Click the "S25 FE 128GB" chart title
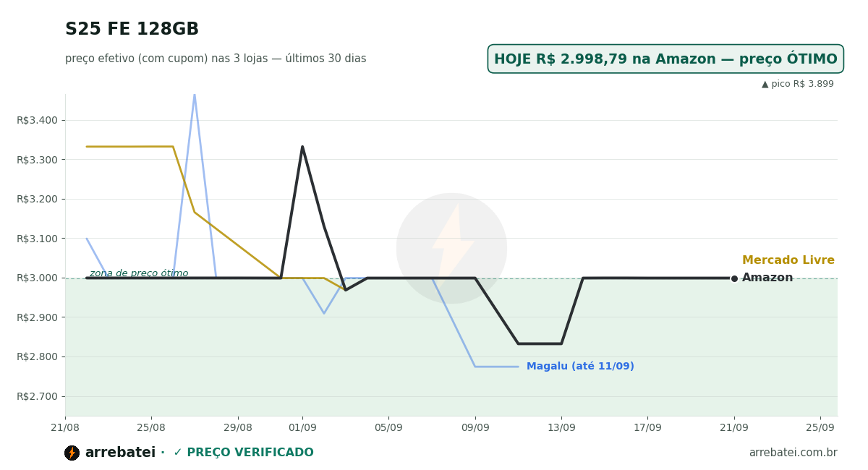Viewport: 868px width, 470px height. (x=132, y=30)
